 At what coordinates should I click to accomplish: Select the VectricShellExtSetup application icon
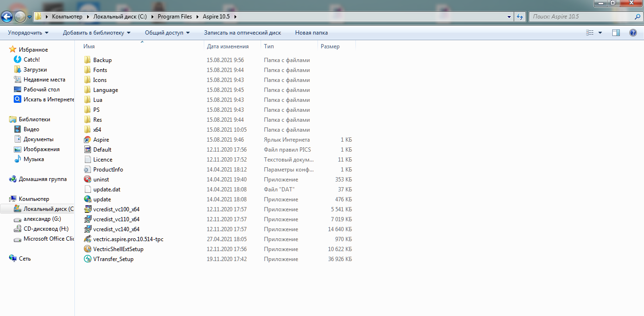coord(87,249)
